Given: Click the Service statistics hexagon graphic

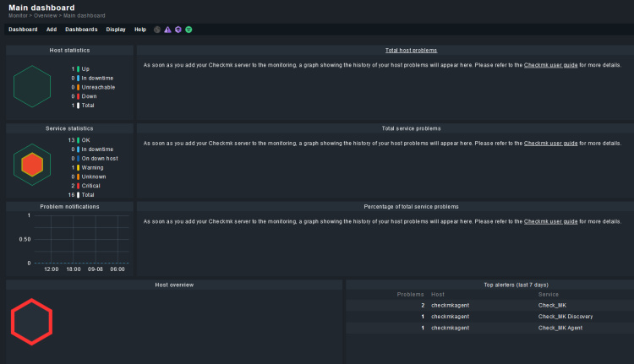Looking at the screenshot, I should coord(32,165).
